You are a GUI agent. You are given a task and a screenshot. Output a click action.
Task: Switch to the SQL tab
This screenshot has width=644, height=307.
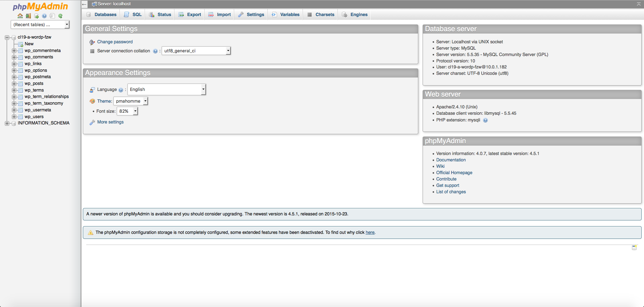(x=133, y=14)
